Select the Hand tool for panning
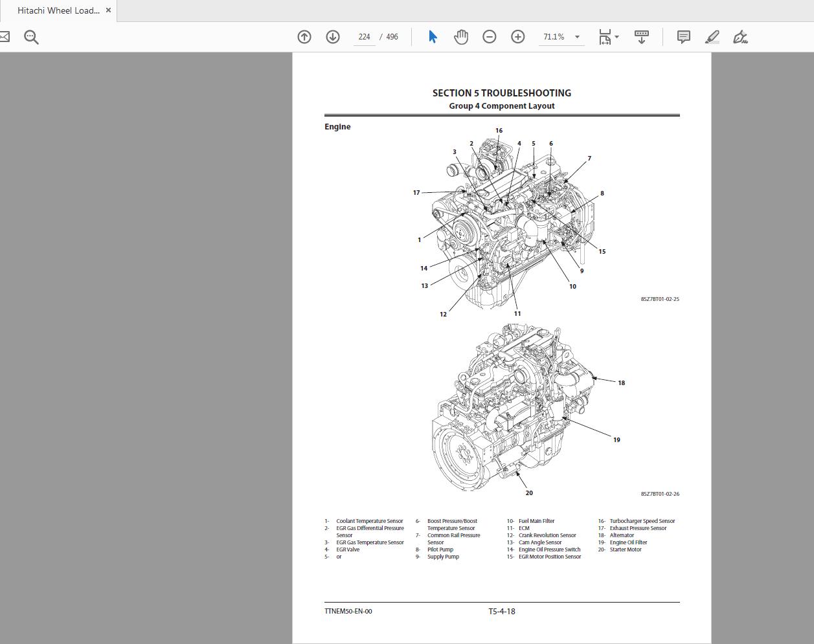 click(460, 37)
